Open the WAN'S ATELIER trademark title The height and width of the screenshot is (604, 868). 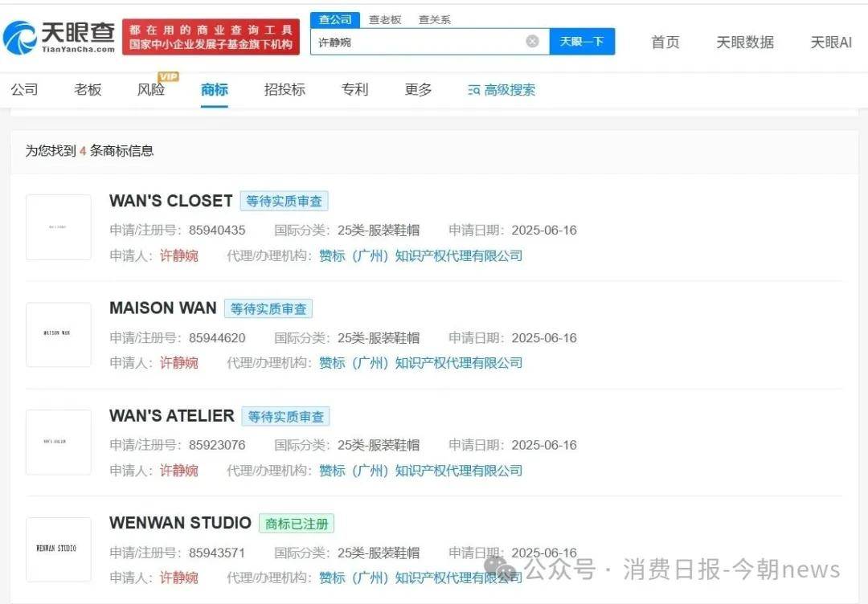pyautogui.click(x=172, y=415)
